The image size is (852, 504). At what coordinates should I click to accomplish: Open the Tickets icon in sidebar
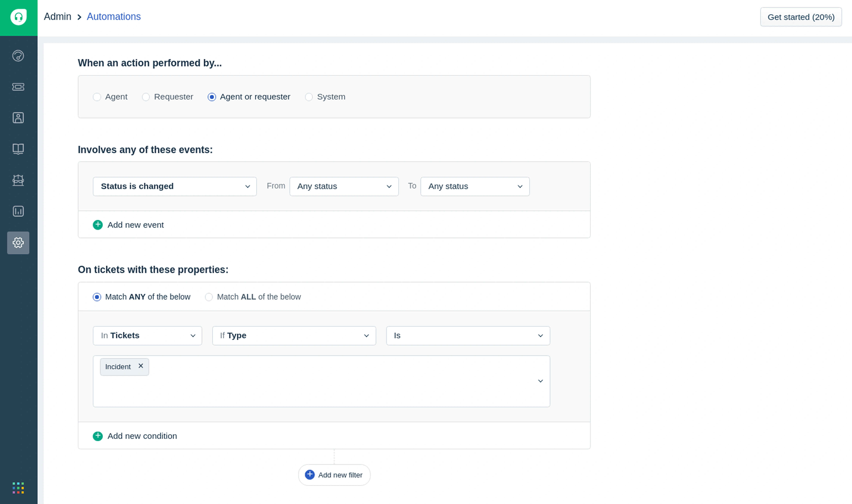coord(18,87)
